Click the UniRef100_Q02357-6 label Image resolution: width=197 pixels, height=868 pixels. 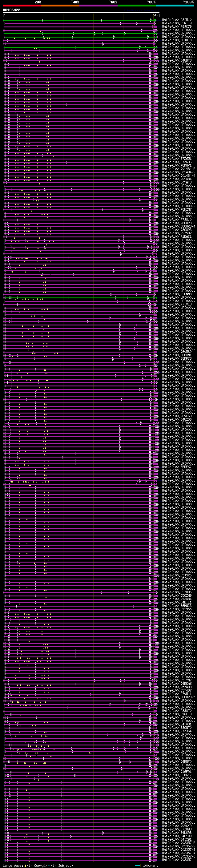pyautogui.click(x=179, y=856)
